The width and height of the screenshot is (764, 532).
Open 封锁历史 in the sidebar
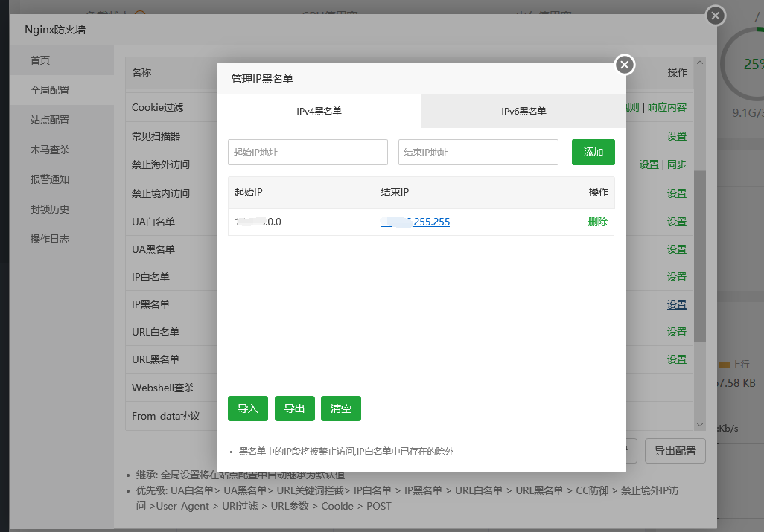tap(62, 209)
